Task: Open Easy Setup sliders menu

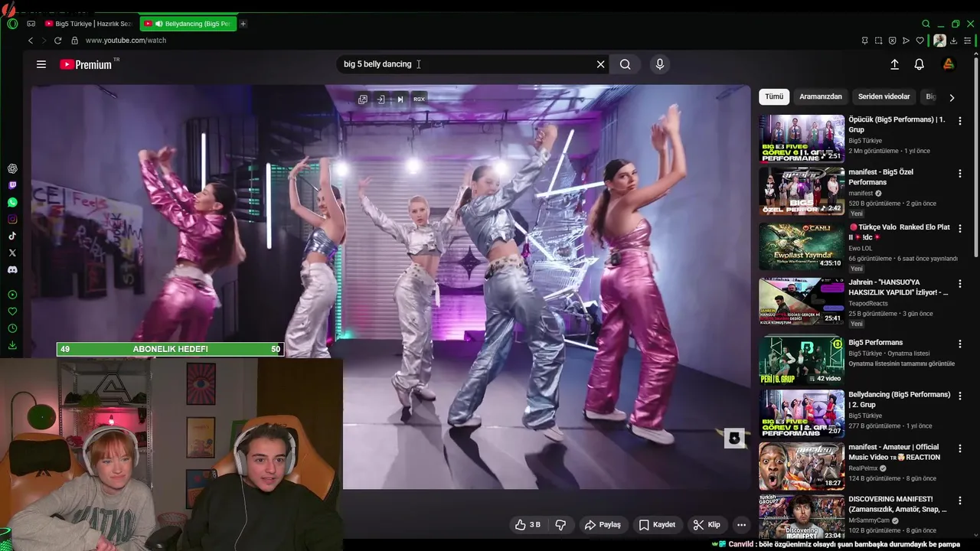Action: (968, 41)
